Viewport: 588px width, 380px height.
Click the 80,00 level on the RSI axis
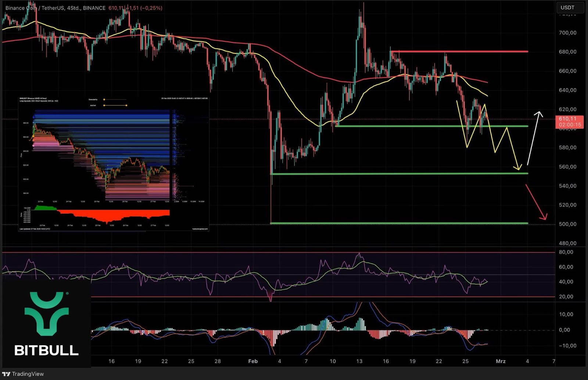click(566, 252)
